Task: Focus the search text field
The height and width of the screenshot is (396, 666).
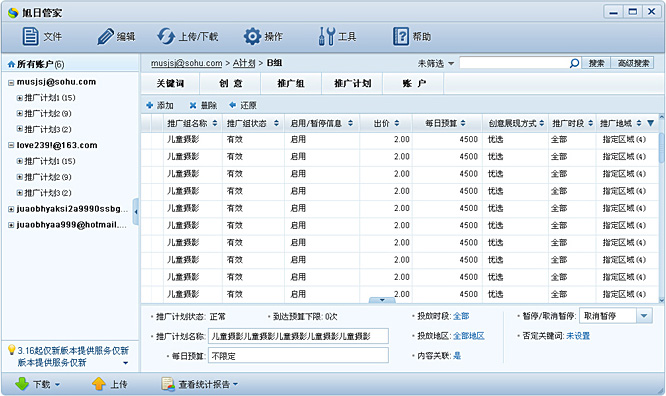Action: 514,63
